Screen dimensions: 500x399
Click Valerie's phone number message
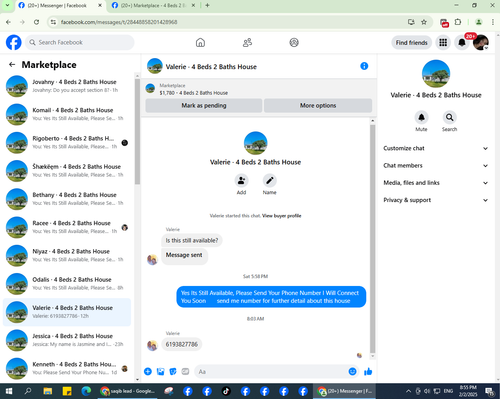(182, 344)
